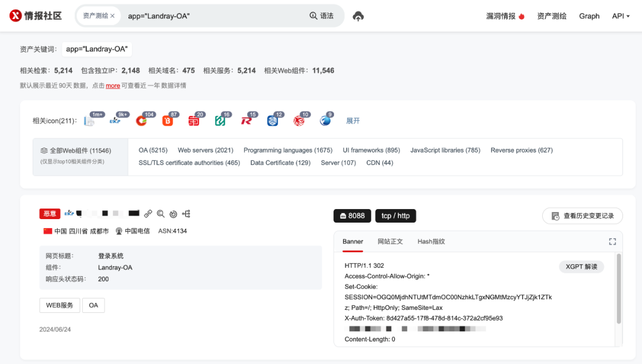This screenshot has height=364, width=642.
Task: Filter by Reverse proxies (627)
Action: point(522,150)
